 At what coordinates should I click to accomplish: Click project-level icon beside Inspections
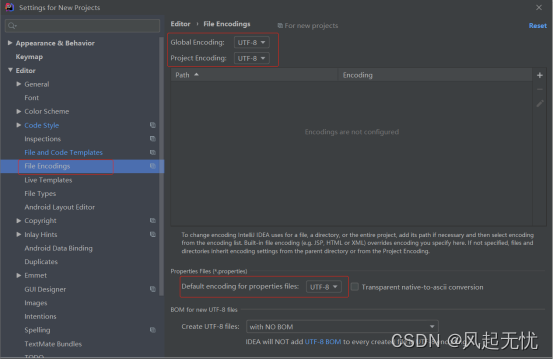coord(153,139)
